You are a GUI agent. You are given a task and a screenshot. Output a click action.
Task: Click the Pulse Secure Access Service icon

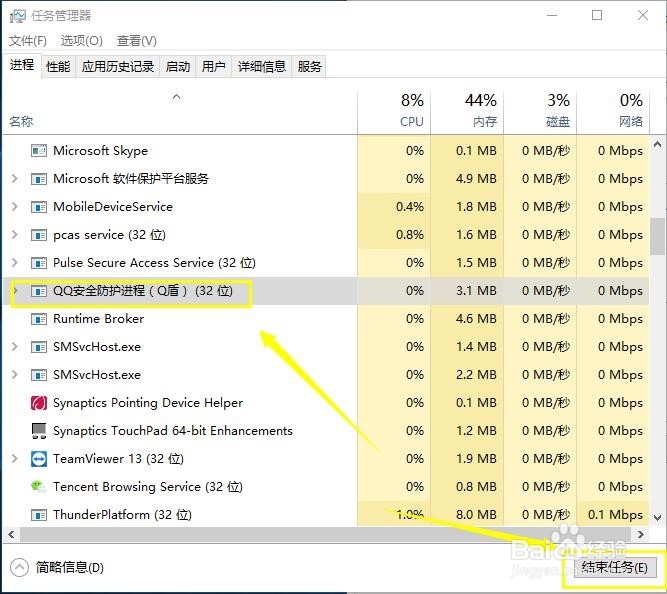click(x=39, y=263)
